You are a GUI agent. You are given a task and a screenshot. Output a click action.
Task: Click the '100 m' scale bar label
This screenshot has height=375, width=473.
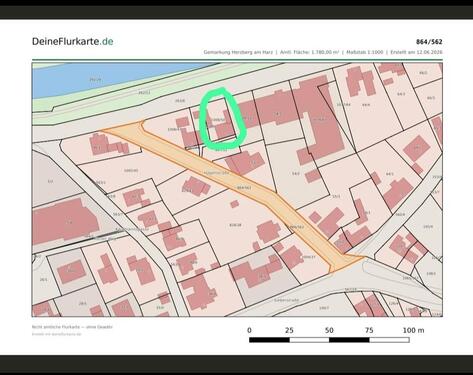tap(413, 330)
